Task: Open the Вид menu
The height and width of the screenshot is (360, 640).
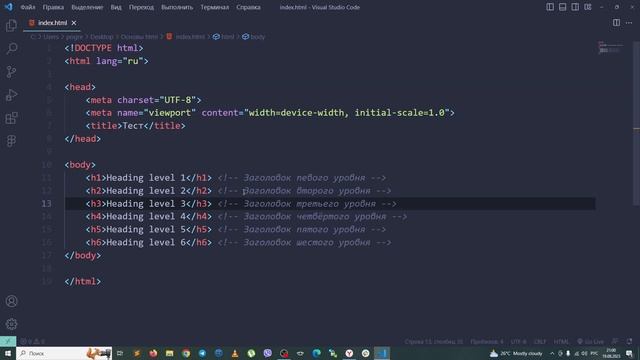Action: (116, 7)
